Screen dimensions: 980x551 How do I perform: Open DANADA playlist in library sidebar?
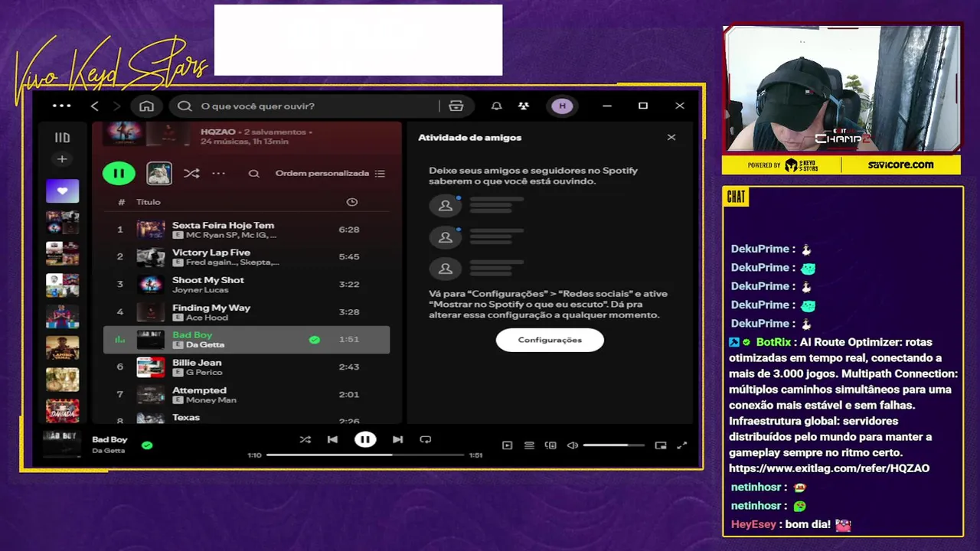62,411
